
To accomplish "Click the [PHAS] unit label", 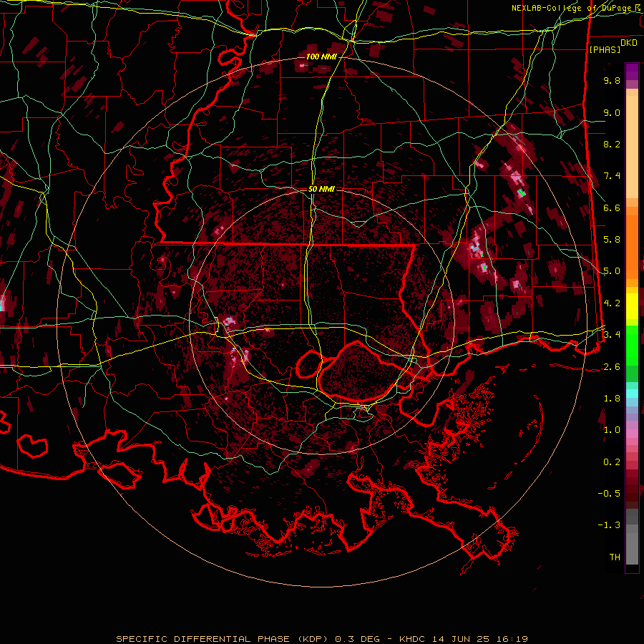I will pyautogui.click(x=605, y=49).
